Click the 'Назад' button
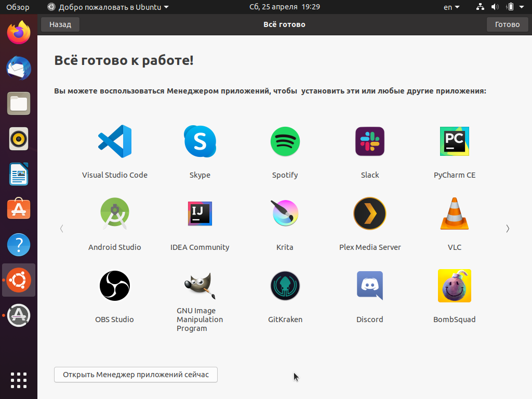 pos(60,24)
